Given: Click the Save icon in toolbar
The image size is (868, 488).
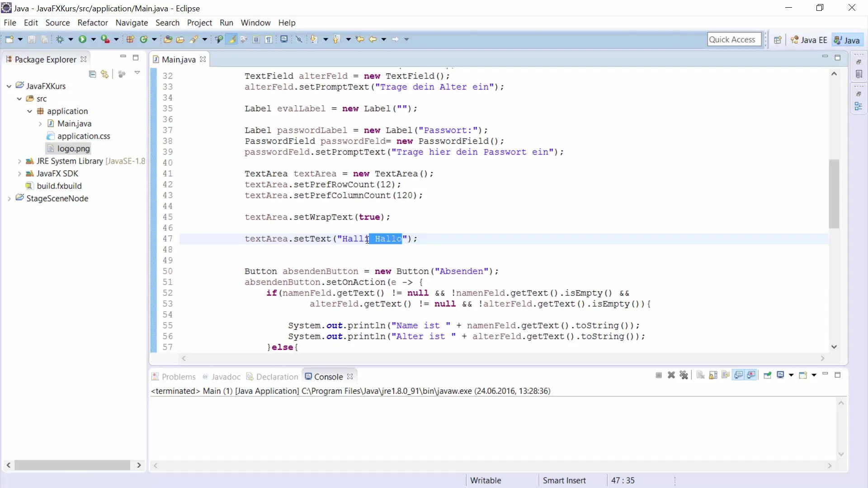Looking at the screenshot, I should [x=32, y=39].
